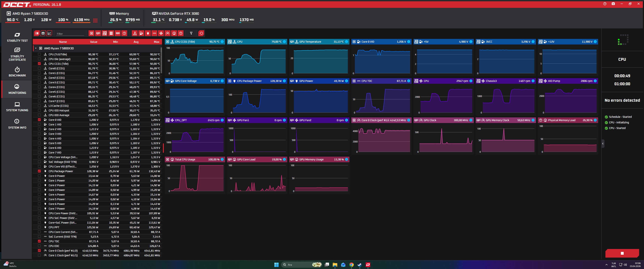Click the info icon on the CPU Package Power graph
644x269 pixels.
284,81
